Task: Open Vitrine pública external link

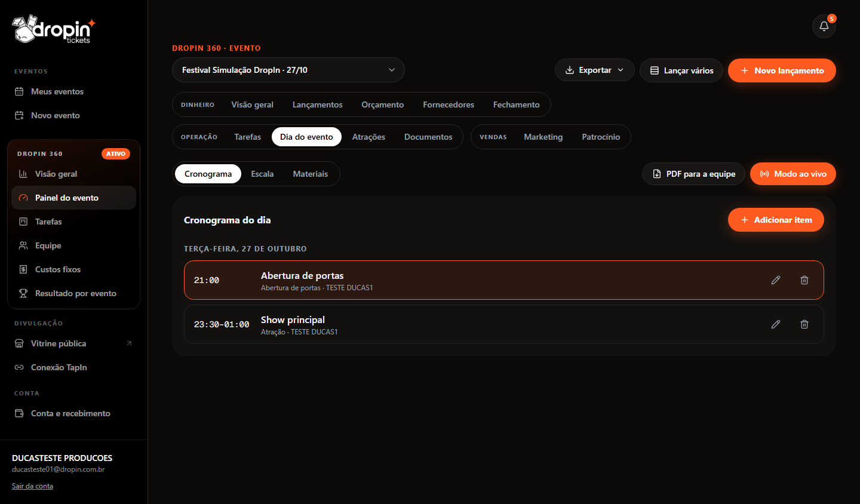Action: coord(74,343)
